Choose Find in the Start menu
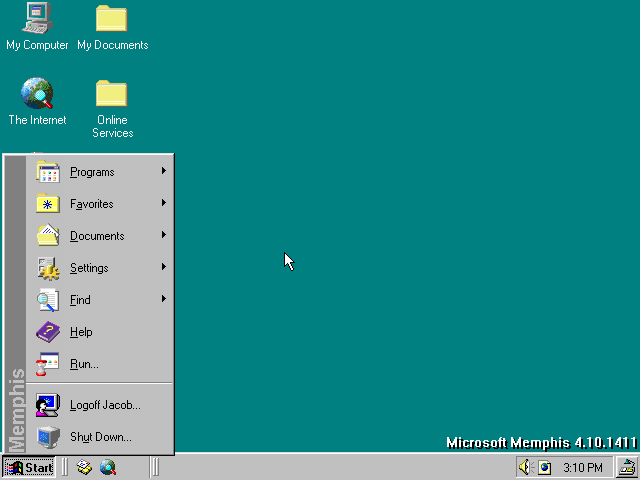This screenshot has height=480, width=640. tap(100, 300)
